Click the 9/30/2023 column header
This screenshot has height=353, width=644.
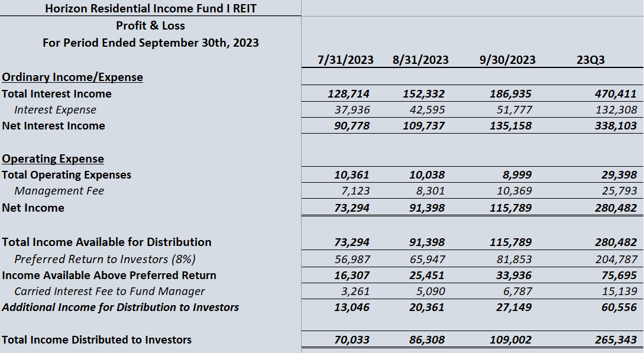(x=508, y=60)
